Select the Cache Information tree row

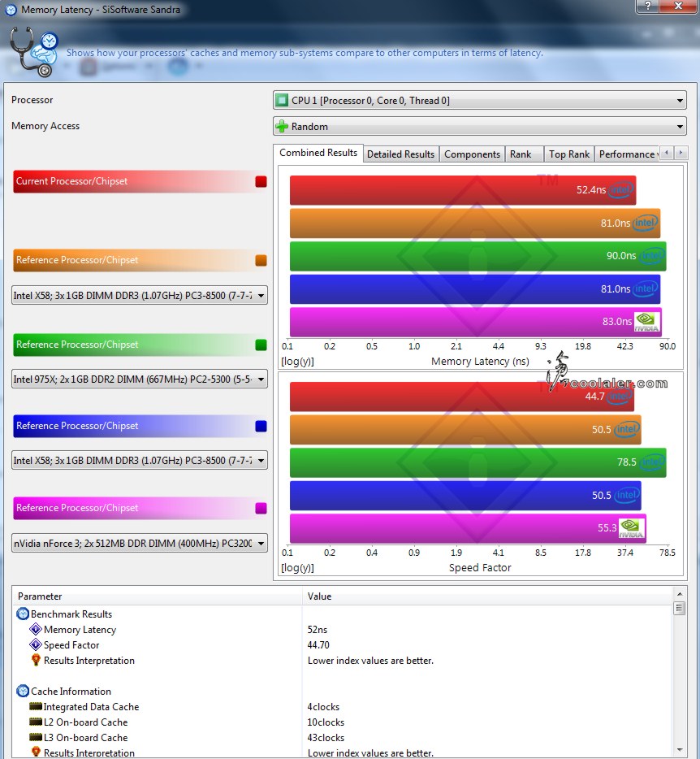[x=342, y=692]
